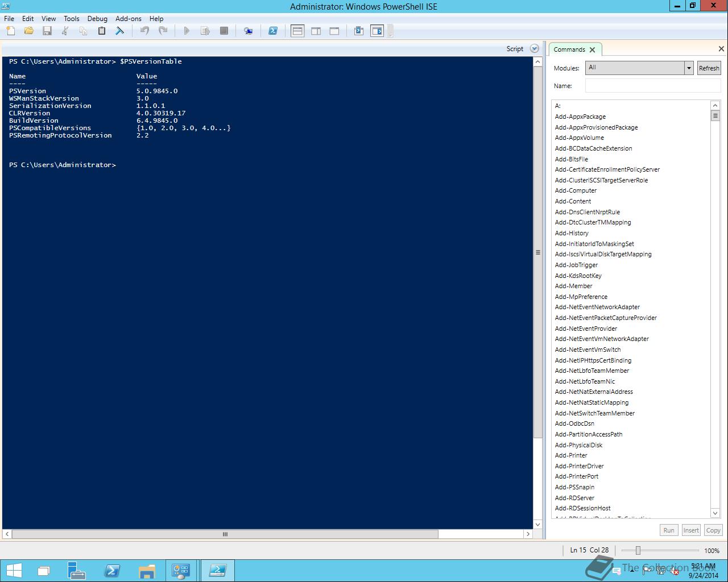Viewport: 728px width, 582px height.
Task: Select Add-NetEventProvider in command list
Action: point(586,329)
